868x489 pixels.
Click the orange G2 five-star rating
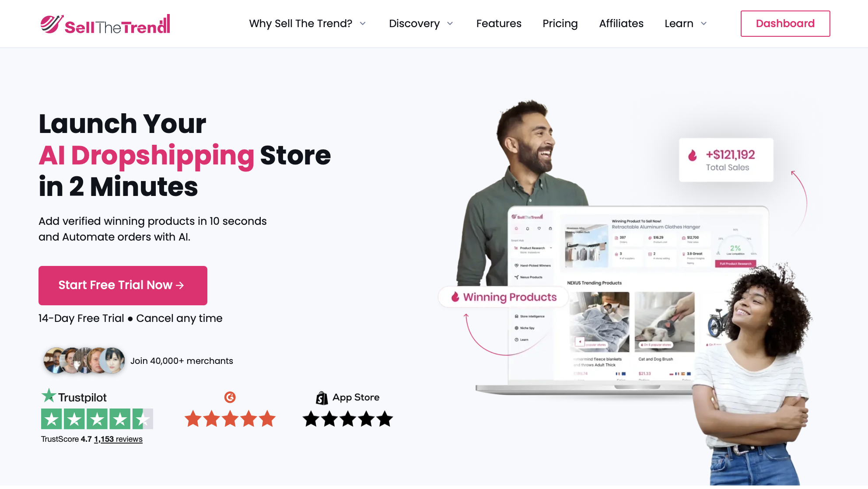(230, 419)
